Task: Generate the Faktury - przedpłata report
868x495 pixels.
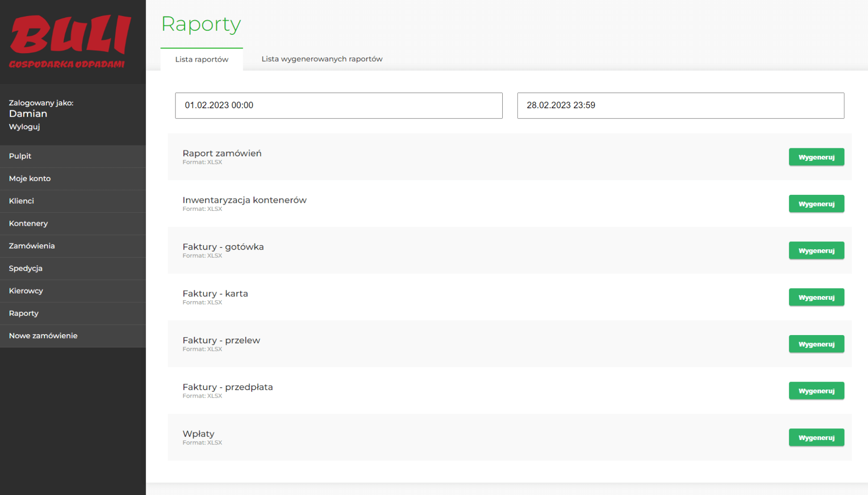Action: (x=816, y=391)
